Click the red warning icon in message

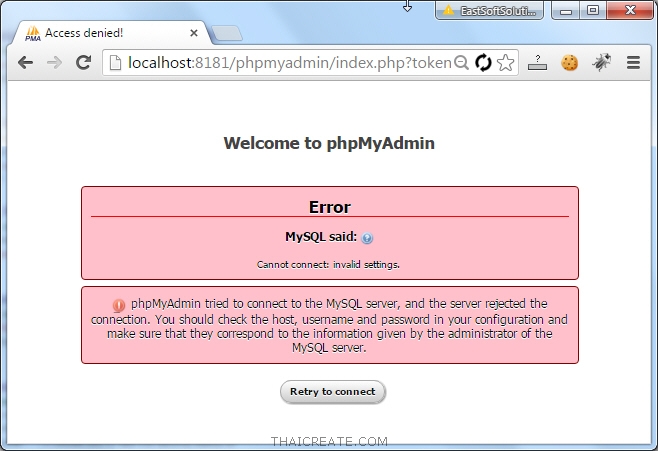pos(119,305)
